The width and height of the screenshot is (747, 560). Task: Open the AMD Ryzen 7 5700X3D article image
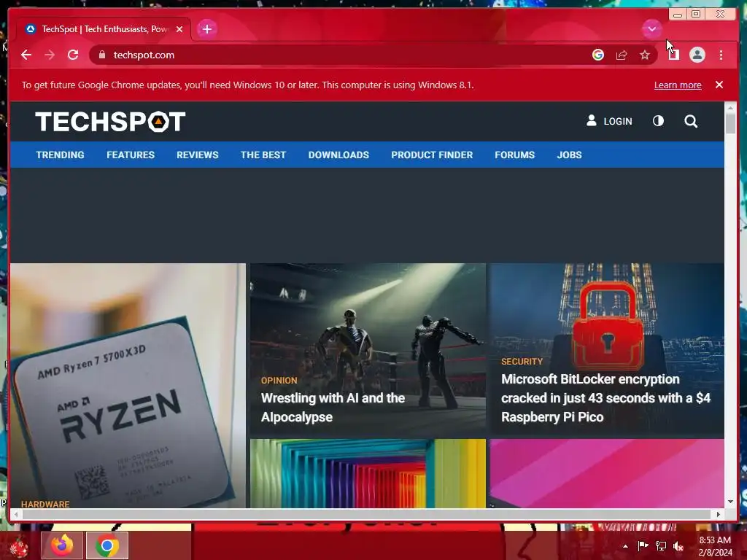[128, 385]
